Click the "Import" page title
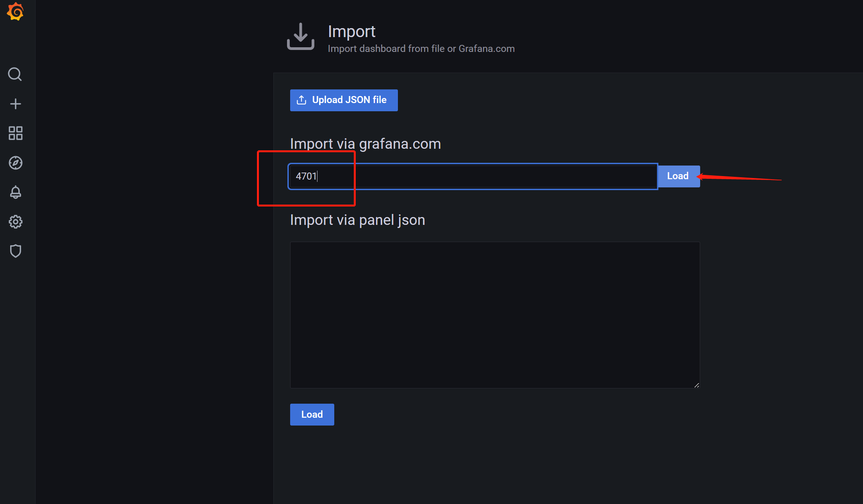 351,32
